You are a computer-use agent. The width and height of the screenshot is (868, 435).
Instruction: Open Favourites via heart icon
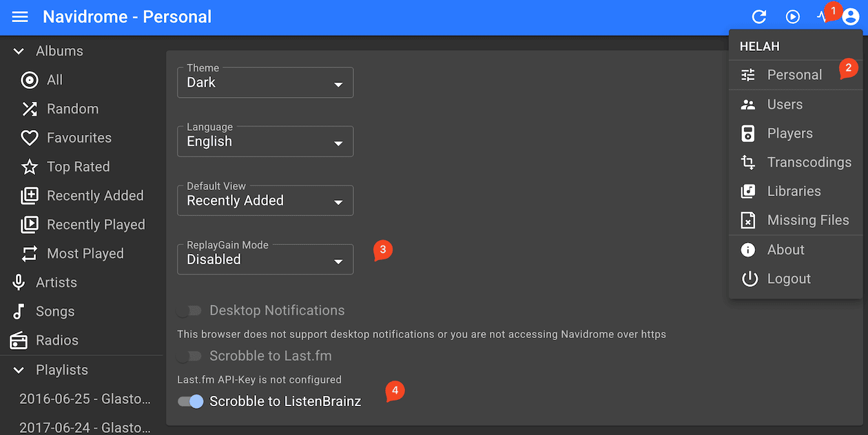pos(30,138)
